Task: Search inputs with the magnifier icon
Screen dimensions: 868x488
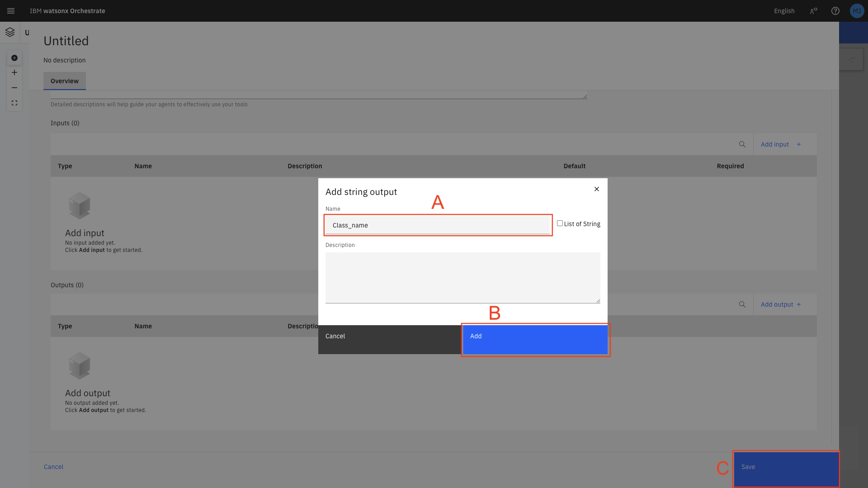Action: (x=742, y=144)
